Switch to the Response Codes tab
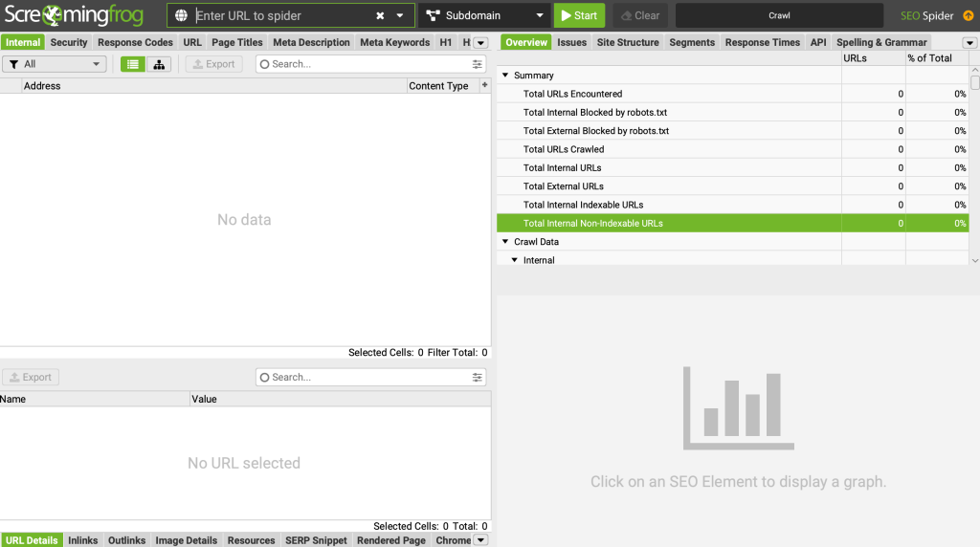 click(135, 42)
